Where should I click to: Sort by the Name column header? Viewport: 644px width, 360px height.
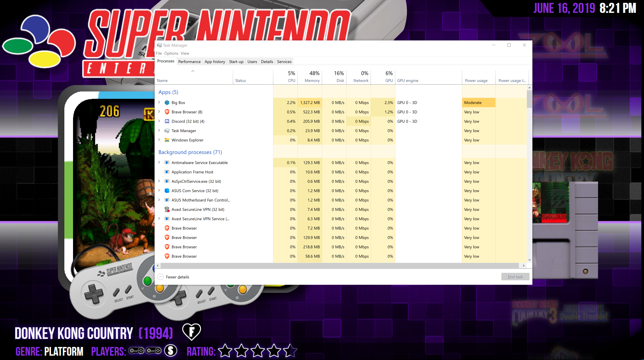pyautogui.click(x=194, y=77)
